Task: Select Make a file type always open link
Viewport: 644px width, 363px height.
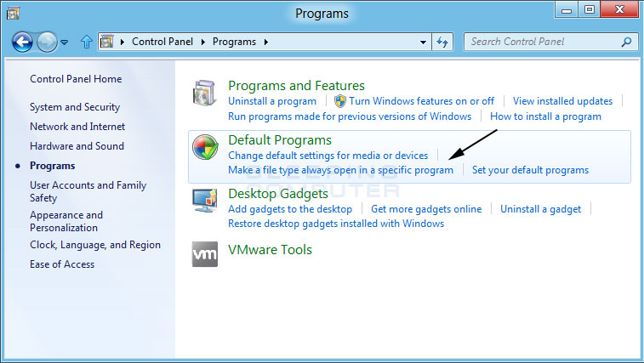Action: tap(340, 170)
